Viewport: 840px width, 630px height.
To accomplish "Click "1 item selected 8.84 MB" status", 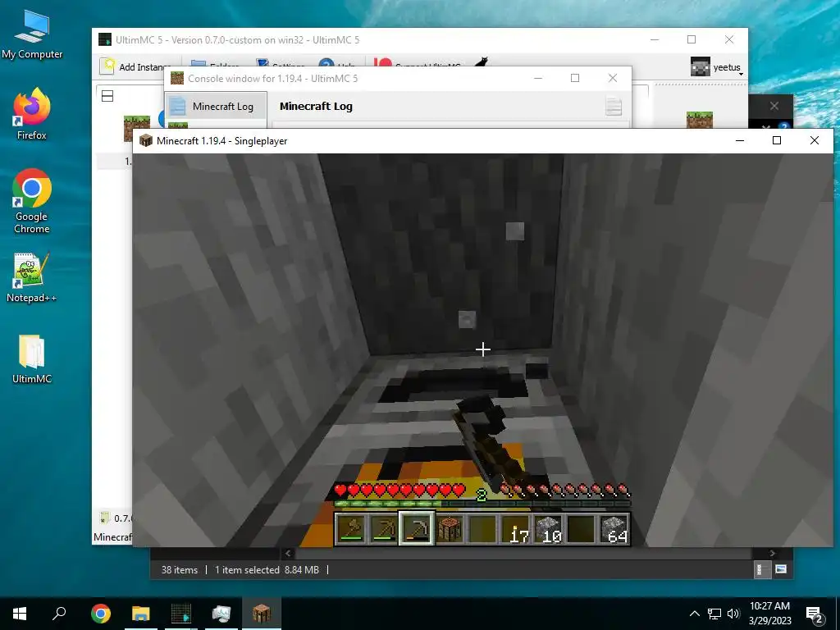I will pyautogui.click(x=267, y=570).
